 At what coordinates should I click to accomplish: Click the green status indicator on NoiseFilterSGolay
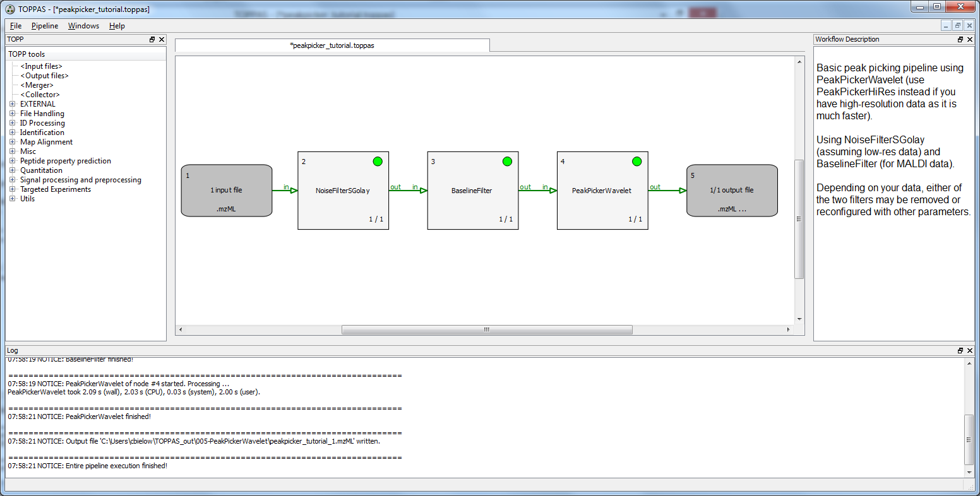click(x=378, y=162)
